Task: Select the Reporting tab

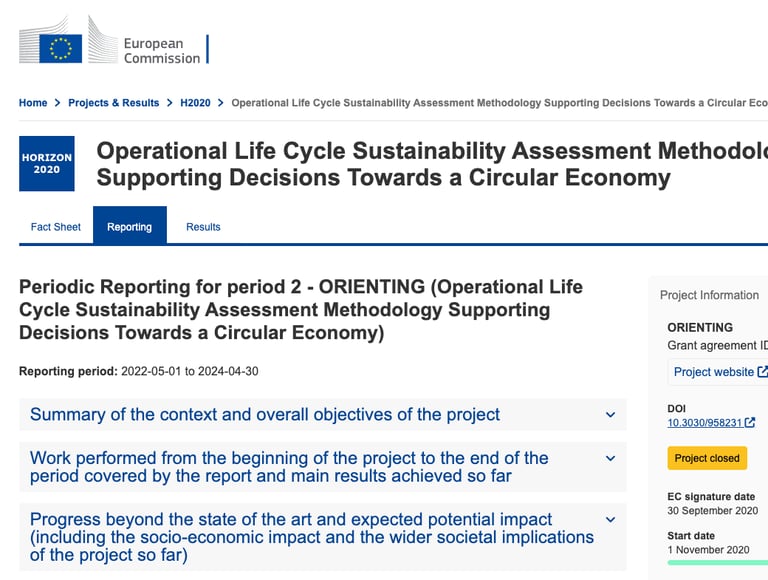Action: [130, 225]
